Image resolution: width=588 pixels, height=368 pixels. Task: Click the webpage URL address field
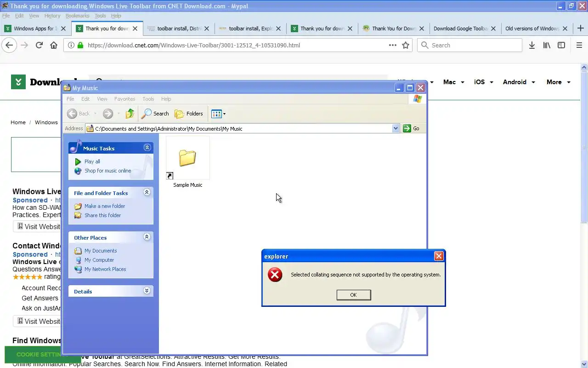237,45
